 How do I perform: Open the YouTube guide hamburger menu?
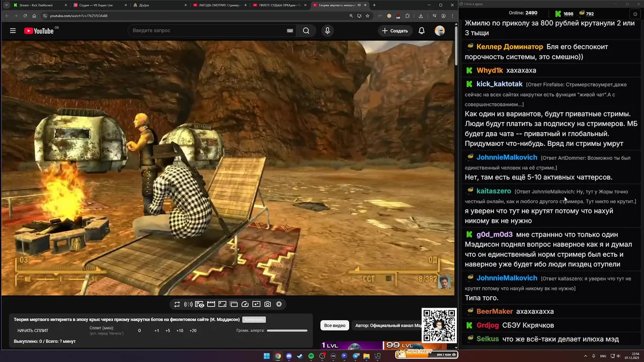click(x=13, y=31)
